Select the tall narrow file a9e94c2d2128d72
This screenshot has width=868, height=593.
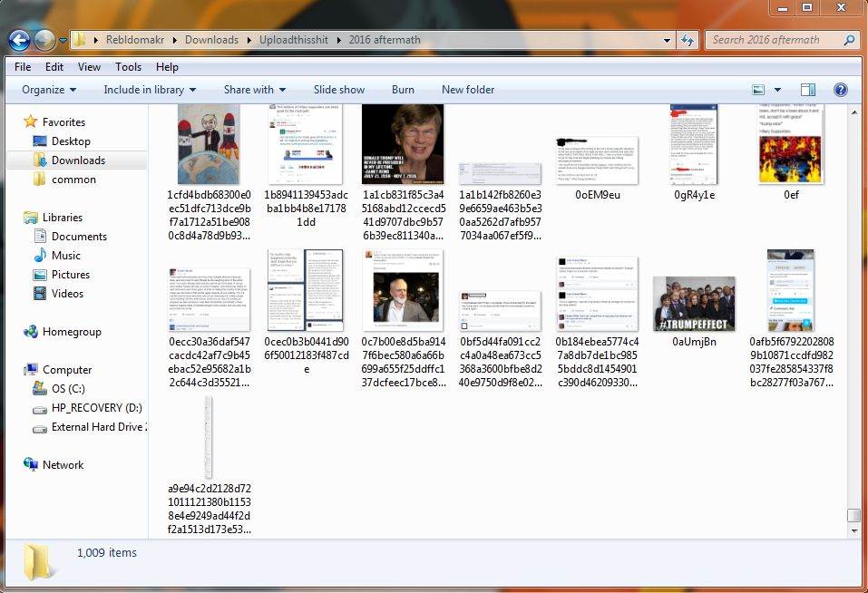pyautogui.click(x=208, y=437)
